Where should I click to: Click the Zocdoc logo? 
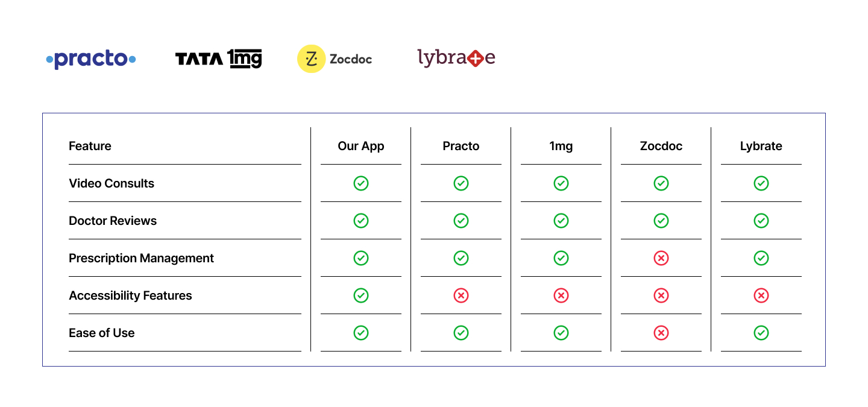[x=335, y=59]
